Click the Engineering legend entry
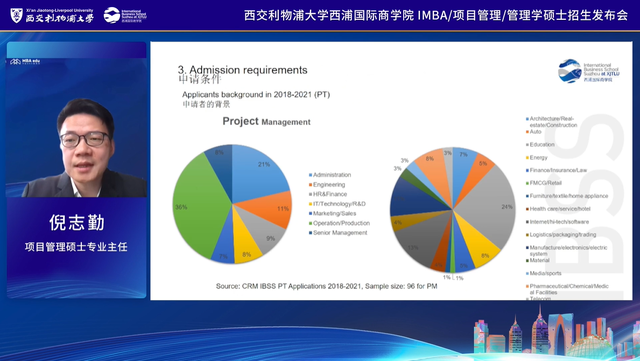Screen dimensions: 640x361 pyautogui.click(x=327, y=185)
